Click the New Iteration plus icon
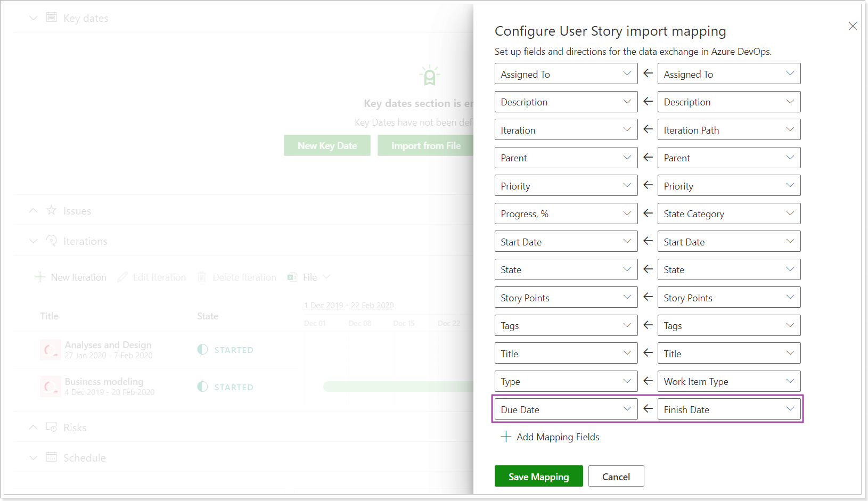 pyautogui.click(x=39, y=277)
